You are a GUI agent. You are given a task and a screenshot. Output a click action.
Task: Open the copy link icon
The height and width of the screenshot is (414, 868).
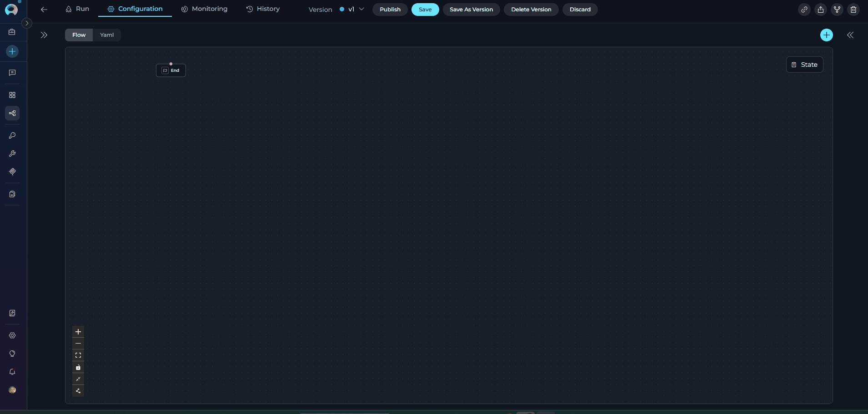[x=804, y=10]
